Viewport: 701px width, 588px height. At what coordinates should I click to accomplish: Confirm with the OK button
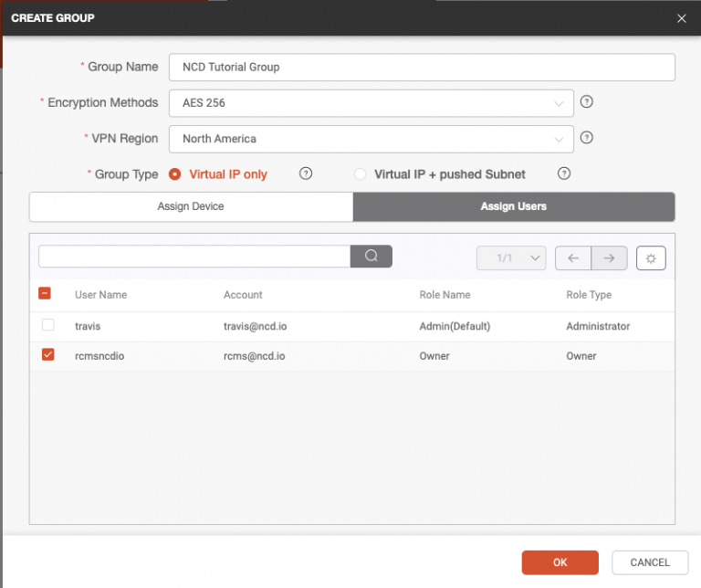coord(560,562)
